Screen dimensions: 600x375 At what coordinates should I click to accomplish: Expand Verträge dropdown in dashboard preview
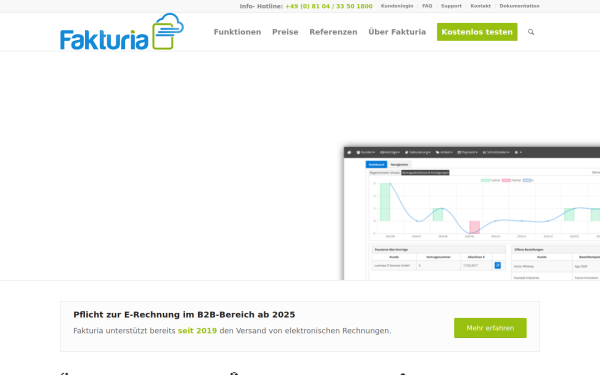pos(390,152)
